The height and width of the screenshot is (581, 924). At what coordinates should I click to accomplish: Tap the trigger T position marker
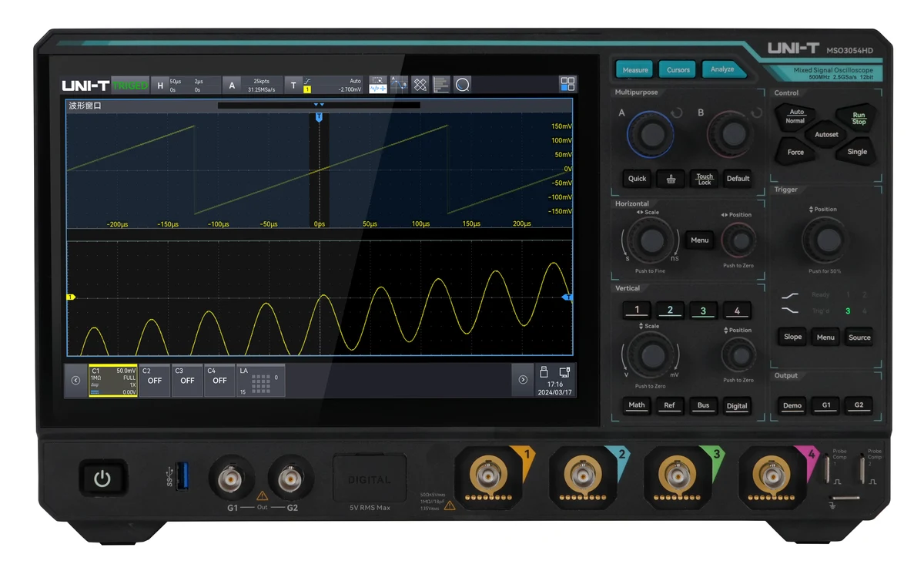[x=319, y=117]
